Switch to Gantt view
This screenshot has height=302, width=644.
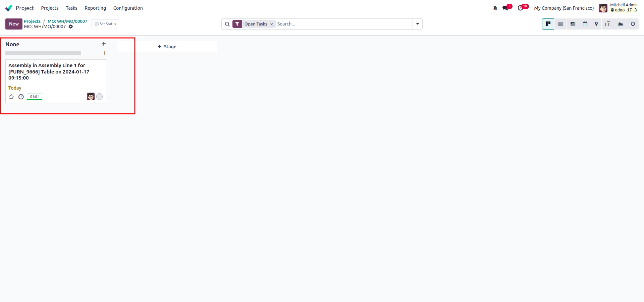click(x=573, y=24)
